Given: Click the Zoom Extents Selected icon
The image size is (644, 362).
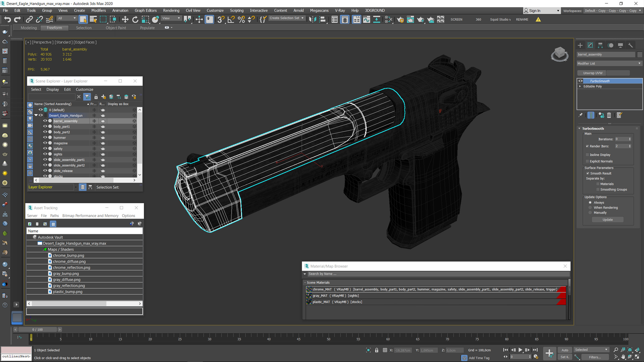Looking at the screenshot, I should 630,350.
